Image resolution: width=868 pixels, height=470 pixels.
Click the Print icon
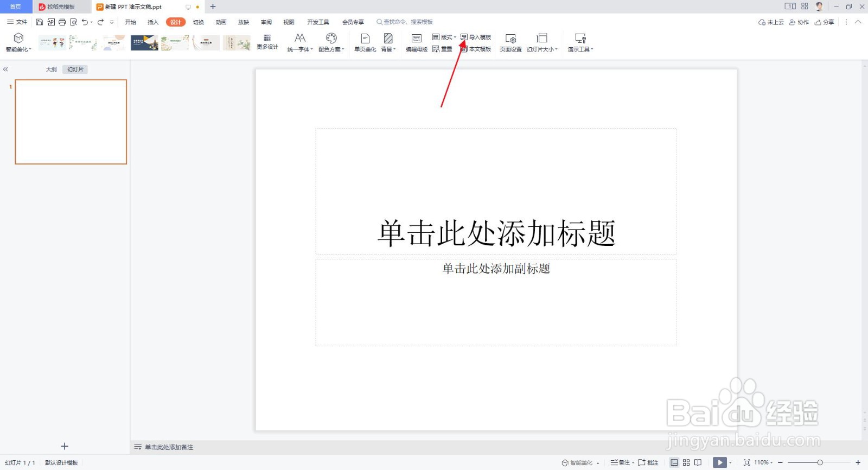pos(62,22)
